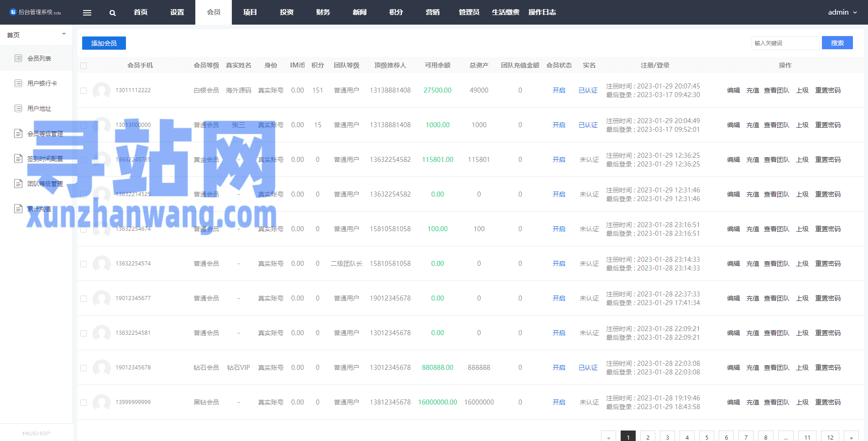868x441 pixels.
Task: Switch to the 财务 top menu tab
Action: (323, 12)
